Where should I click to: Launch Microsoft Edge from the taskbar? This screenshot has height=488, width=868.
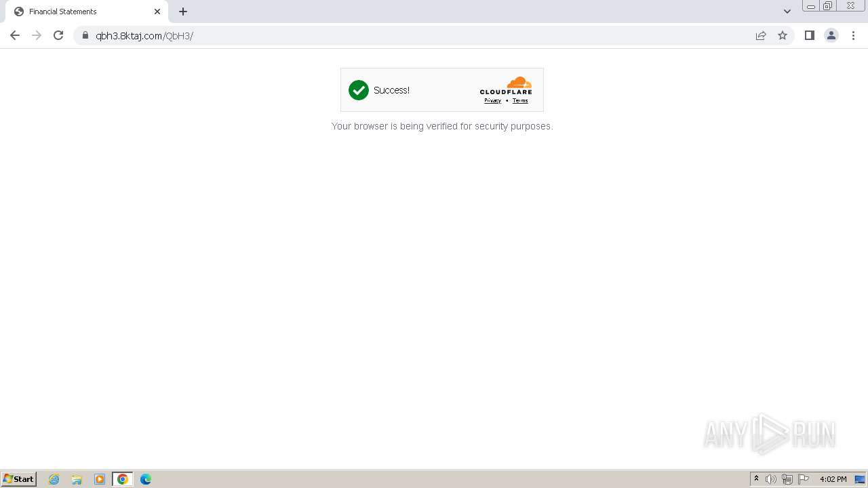(x=146, y=479)
